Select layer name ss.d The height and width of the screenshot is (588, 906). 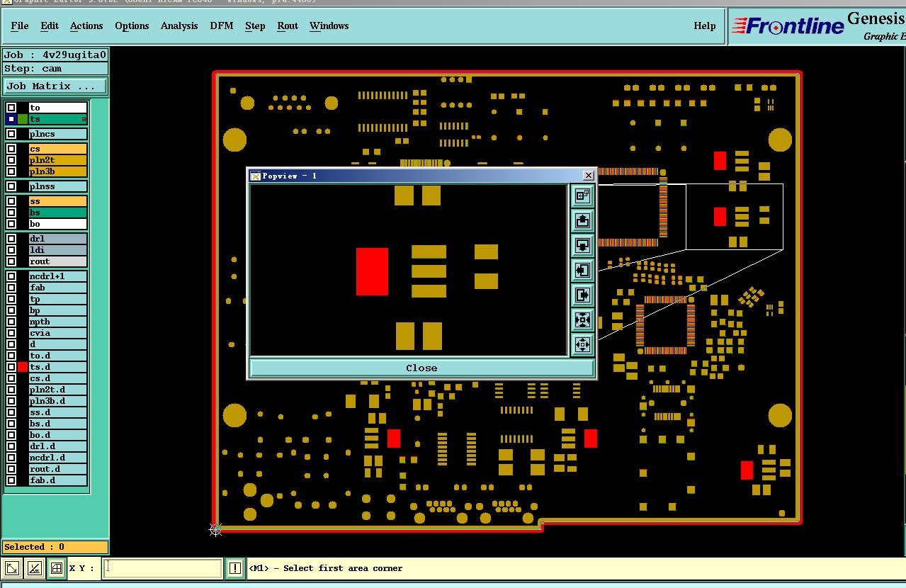coord(58,412)
